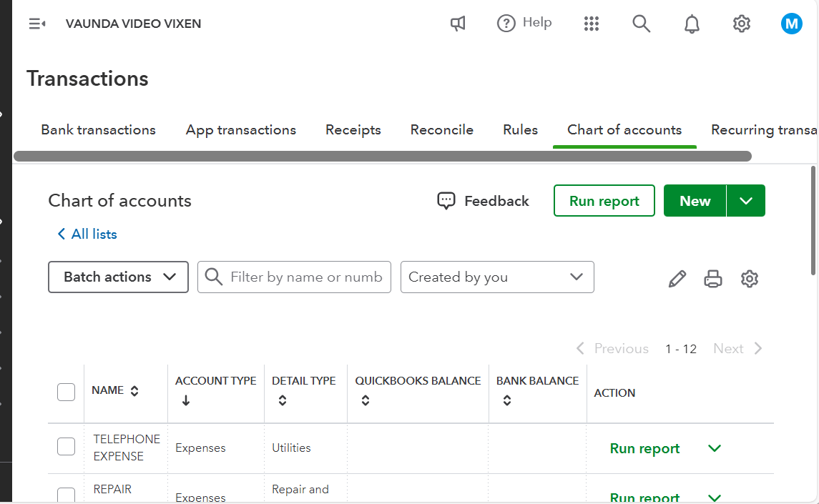Click the green New button

click(x=695, y=201)
